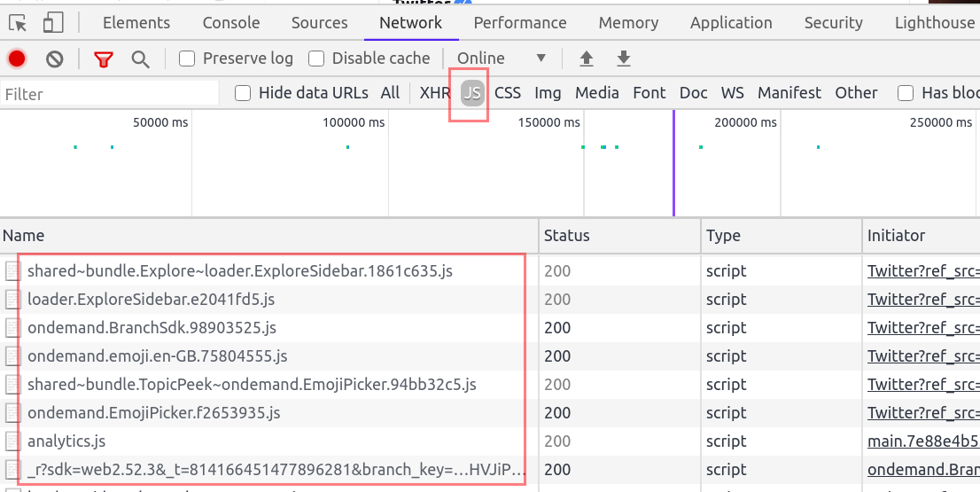Click file icon beside analytics.js
980x492 pixels.
coord(13,441)
